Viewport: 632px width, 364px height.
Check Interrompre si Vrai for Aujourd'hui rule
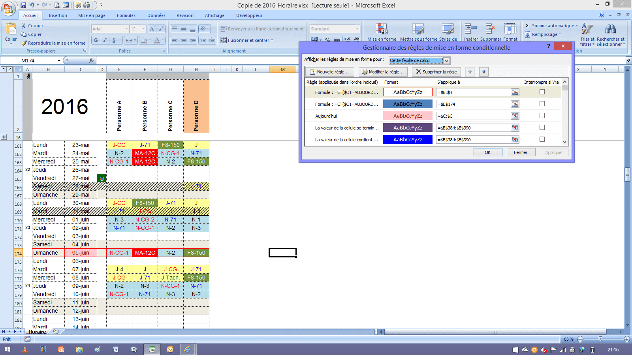(x=542, y=116)
